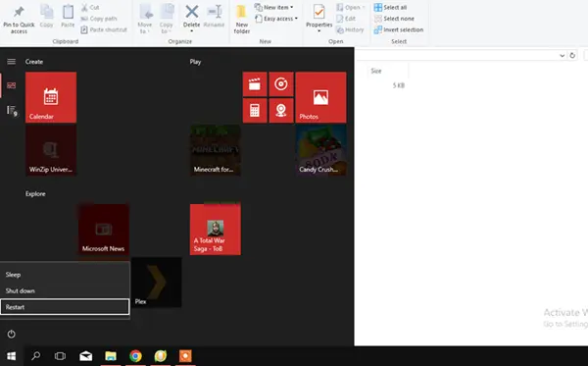Open Candy Crush tile

321,150
